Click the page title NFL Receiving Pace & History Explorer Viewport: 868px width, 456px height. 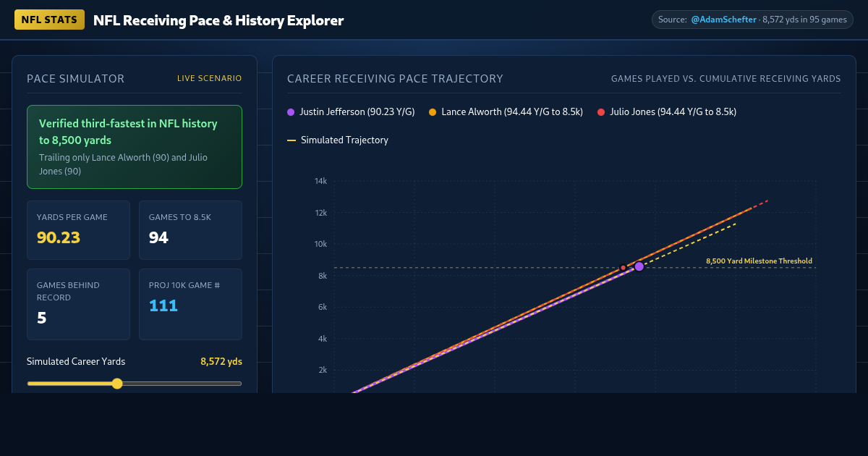(218, 20)
